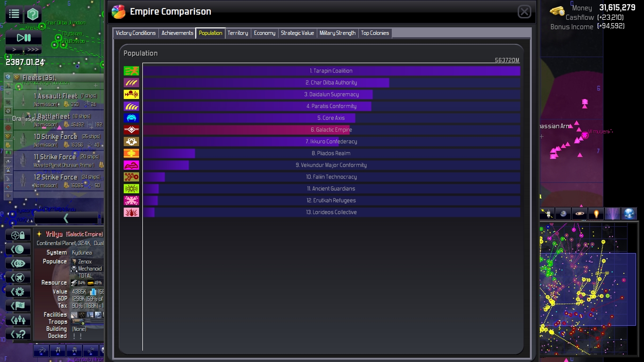Screen dimensions: 644x362
Task: Click the Faliin Technocracy flag icon
Action: [132, 177]
